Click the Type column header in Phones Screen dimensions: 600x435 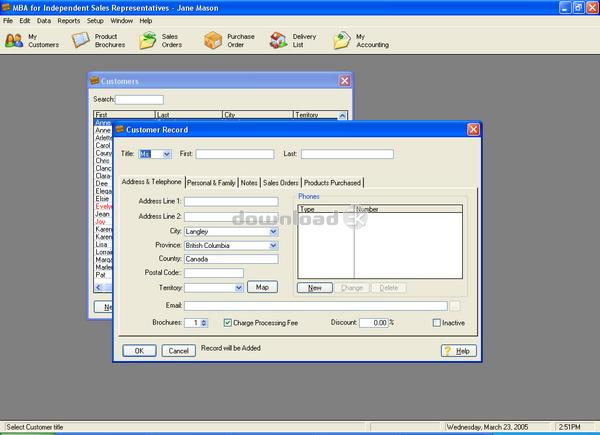coord(326,209)
